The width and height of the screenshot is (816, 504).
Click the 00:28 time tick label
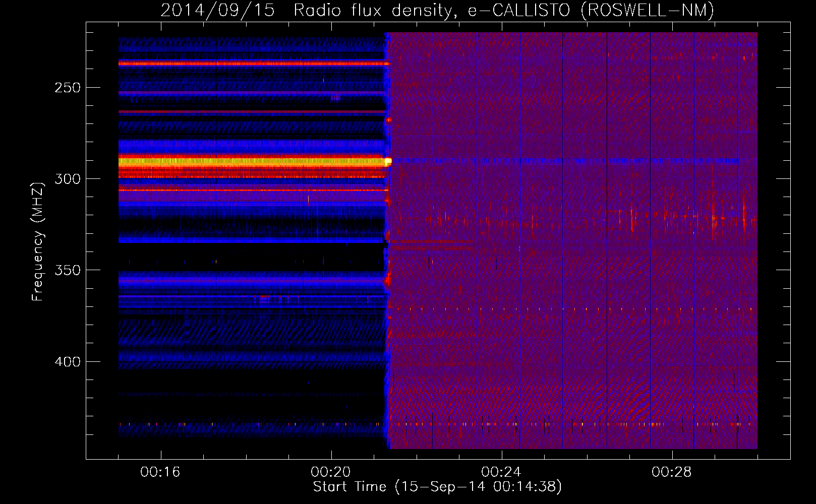pos(672,472)
